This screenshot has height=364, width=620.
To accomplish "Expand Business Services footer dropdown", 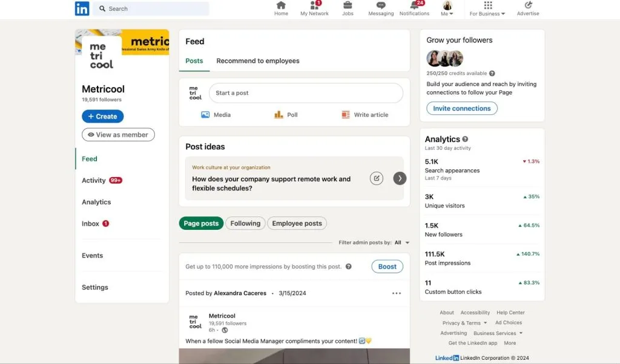I will (498, 333).
